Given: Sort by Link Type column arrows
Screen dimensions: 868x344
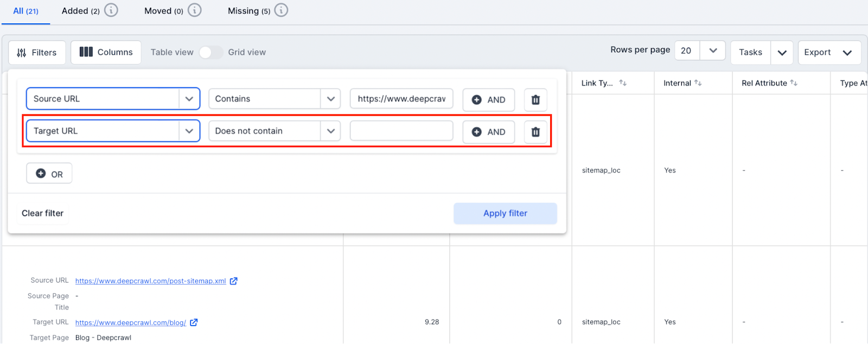Looking at the screenshot, I should click(x=623, y=83).
